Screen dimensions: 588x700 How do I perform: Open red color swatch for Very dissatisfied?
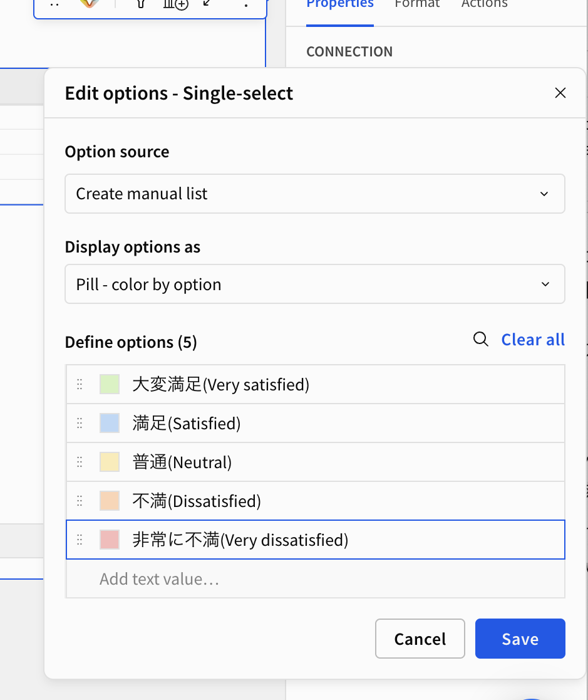[x=110, y=540]
